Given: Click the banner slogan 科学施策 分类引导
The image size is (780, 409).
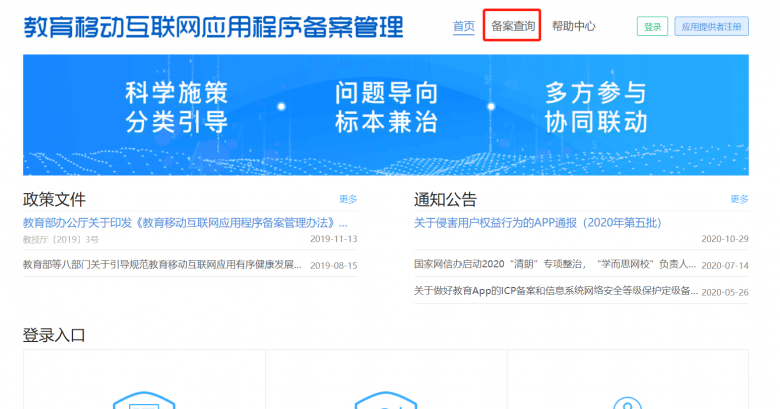Looking at the screenshot, I should [x=177, y=107].
